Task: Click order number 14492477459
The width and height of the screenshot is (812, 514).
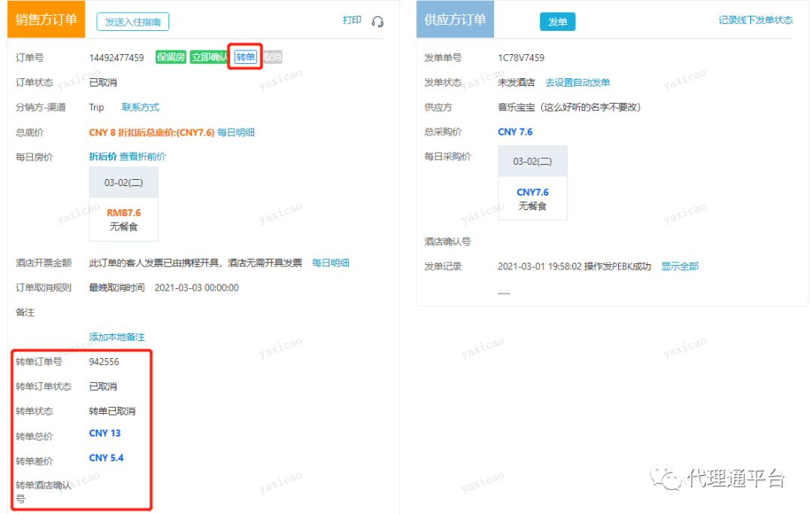Action: [x=117, y=57]
